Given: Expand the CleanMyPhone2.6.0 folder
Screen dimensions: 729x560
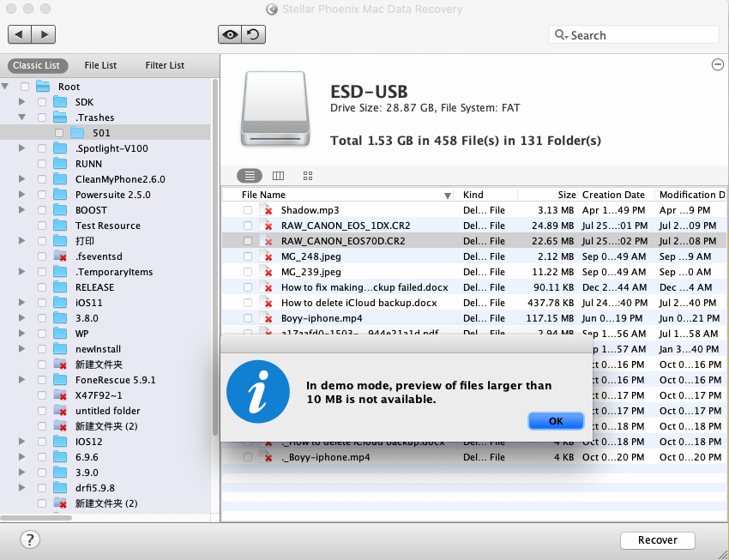Looking at the screenshot, I should click(21, 178).
